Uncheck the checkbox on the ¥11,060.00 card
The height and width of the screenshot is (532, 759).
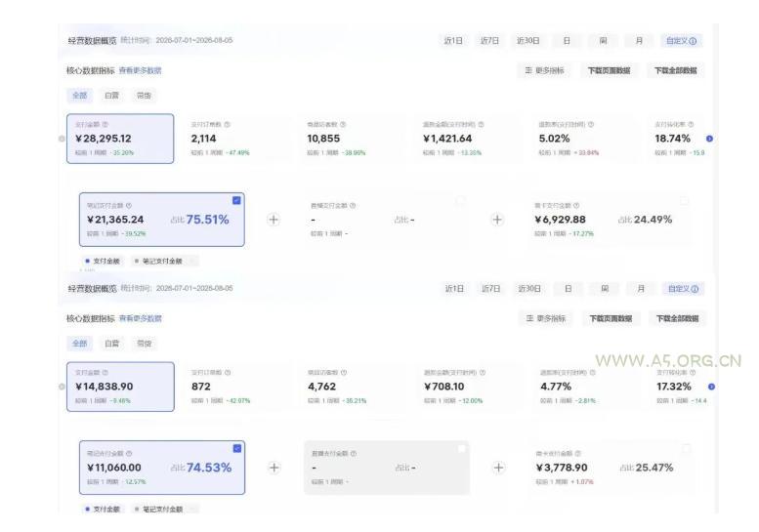pos(236,448)
